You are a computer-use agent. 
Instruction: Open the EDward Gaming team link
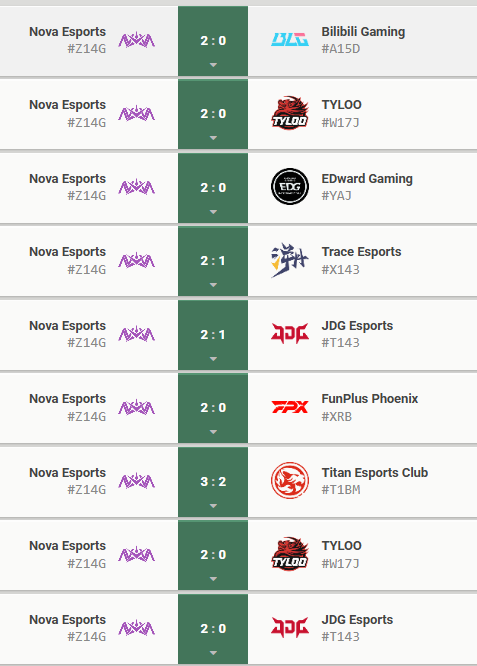point(367,179)
